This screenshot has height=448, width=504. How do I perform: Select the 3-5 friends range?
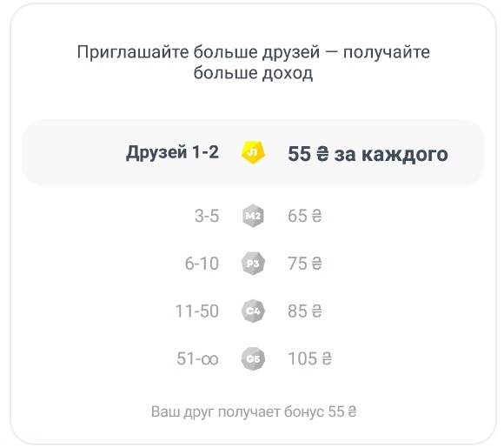coord(207,216)
